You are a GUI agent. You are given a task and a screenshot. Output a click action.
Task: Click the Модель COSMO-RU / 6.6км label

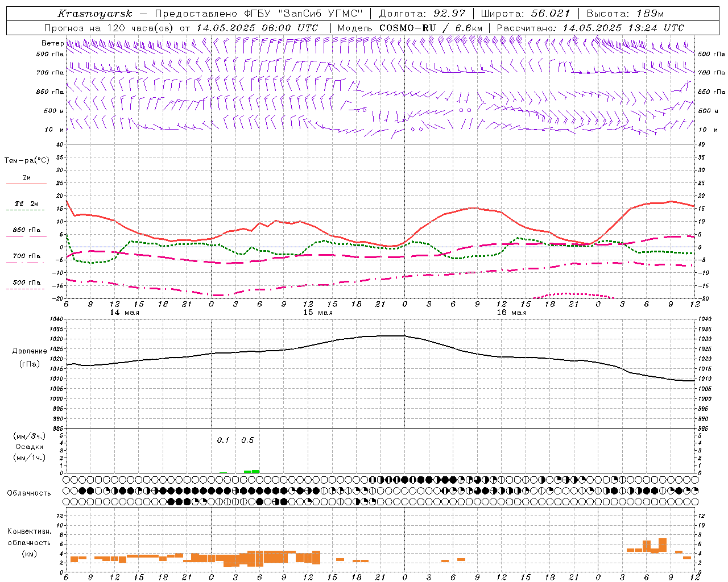(409, 28)
